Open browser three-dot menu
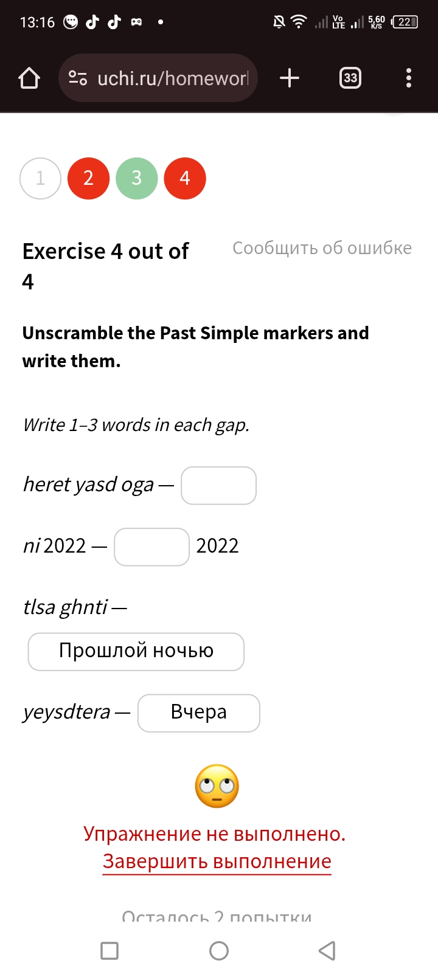The image size is (438, 980). point(409,78)
